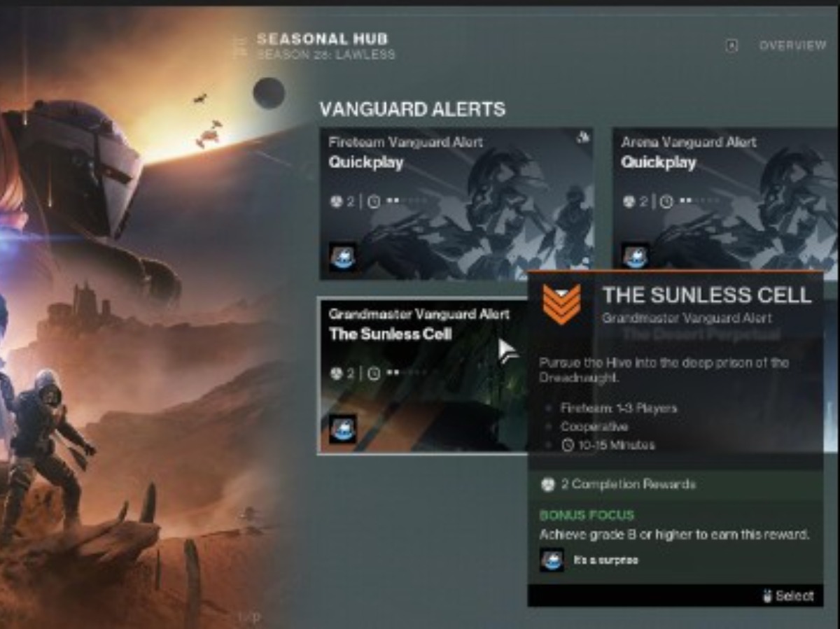Click the Bonus Focus heading
This screenshot has width=840, height=629.
[587, 515]
